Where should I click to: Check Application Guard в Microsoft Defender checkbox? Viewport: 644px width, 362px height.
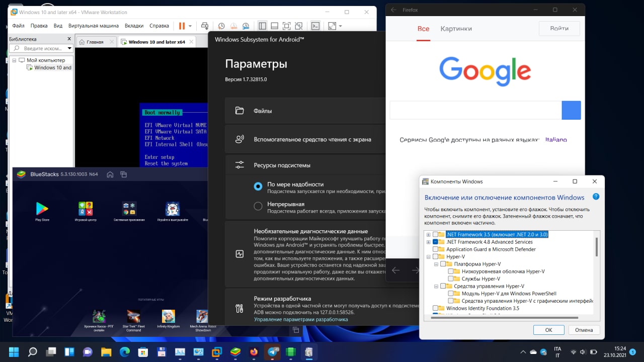(435, 249)
